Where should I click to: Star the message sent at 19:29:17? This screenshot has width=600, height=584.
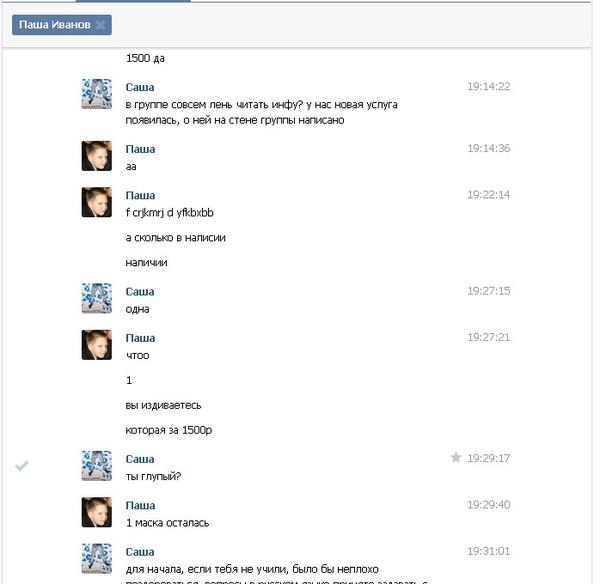pos(456,458)
